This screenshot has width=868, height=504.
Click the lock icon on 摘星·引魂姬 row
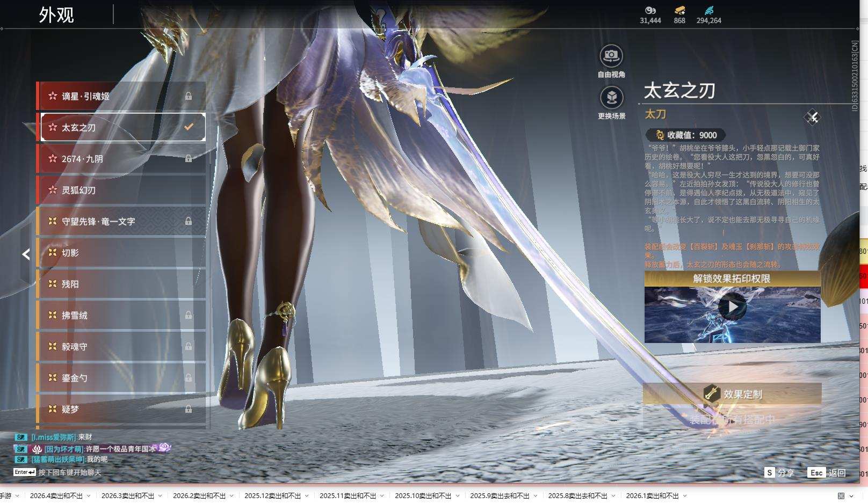pyautogui.click(x=189, y=96)
